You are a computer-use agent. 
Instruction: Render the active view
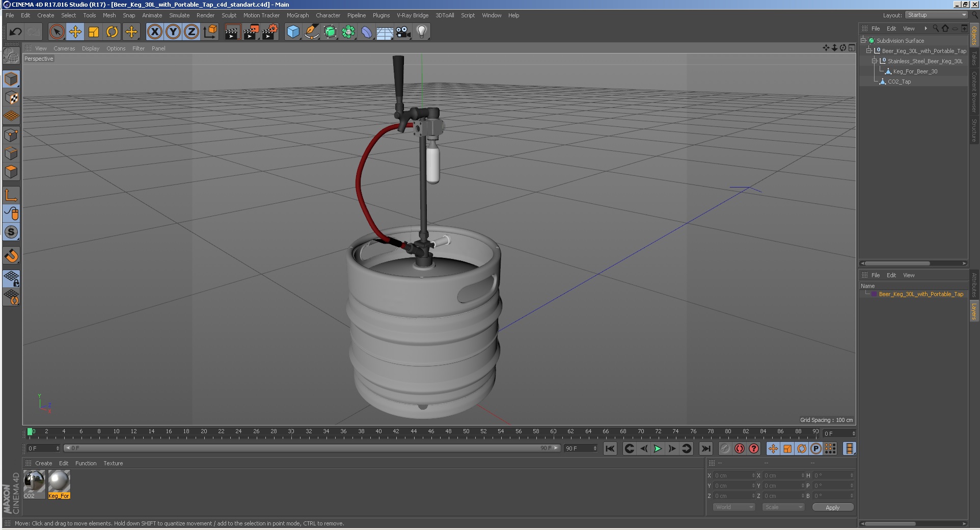coord(232,32)
